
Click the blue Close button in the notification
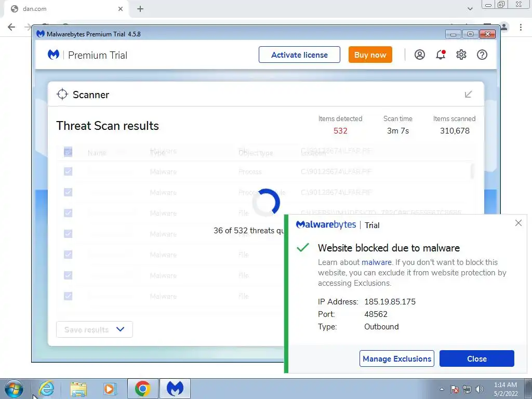(x=477, y=358)
